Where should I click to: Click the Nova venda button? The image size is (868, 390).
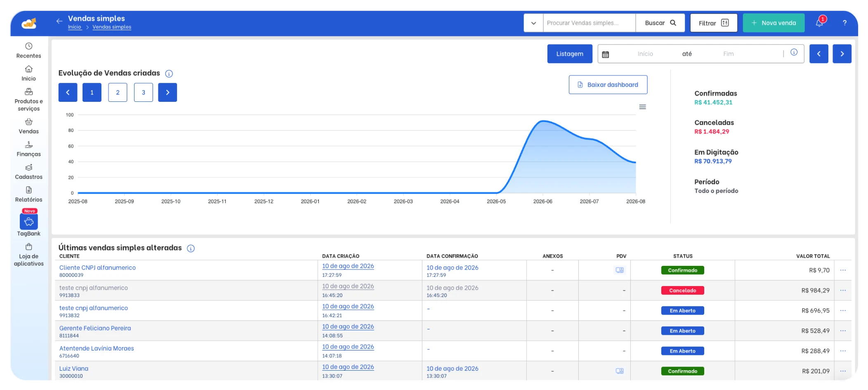click(774, 23)
